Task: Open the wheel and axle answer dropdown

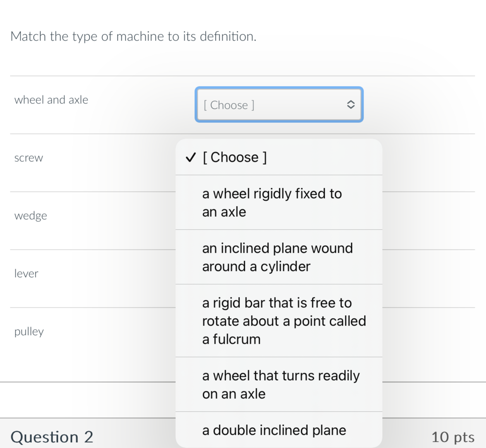Action: 279,105
